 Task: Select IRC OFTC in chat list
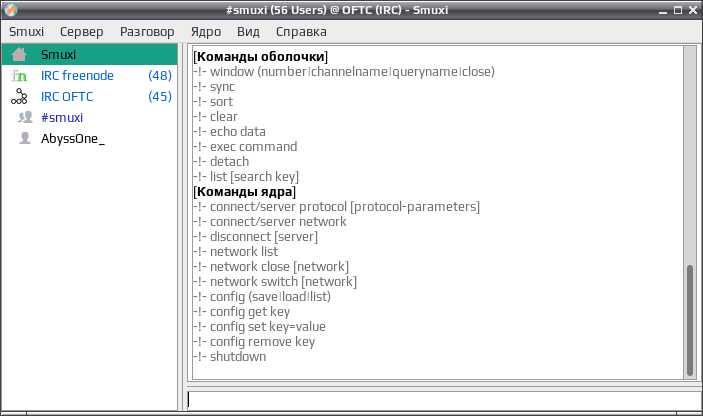pyautogui.click(x=90, y=97)
